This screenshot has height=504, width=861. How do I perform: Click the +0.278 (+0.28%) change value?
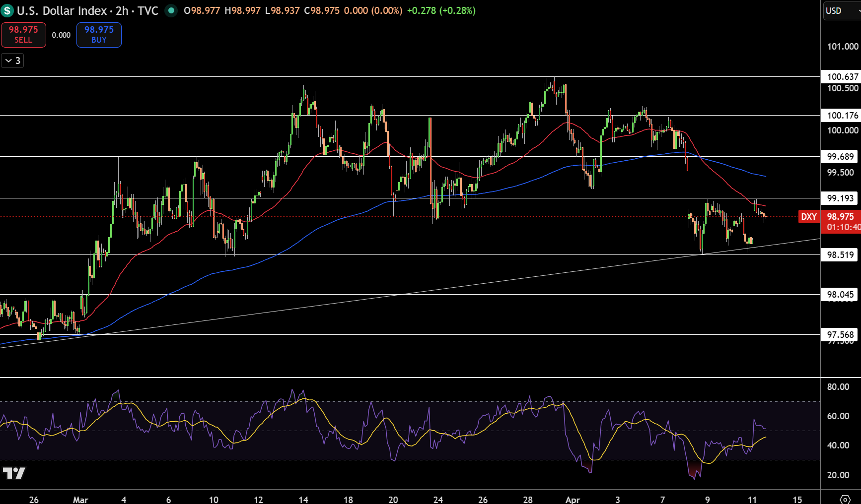coord(441,10)
